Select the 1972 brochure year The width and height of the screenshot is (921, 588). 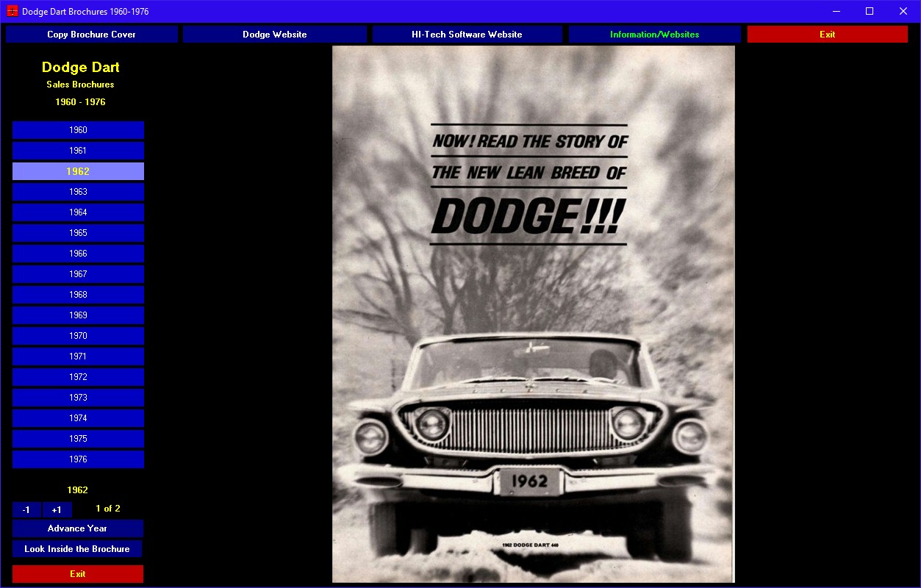[x=78, y=377]
